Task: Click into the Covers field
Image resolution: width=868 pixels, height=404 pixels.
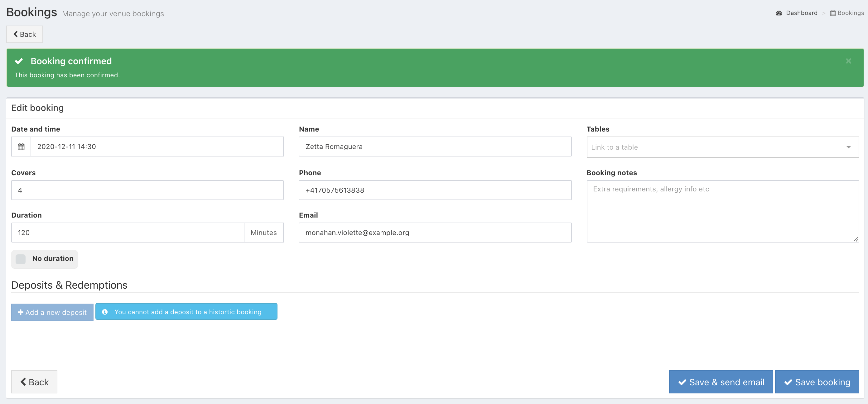Action: coord(147,190)
